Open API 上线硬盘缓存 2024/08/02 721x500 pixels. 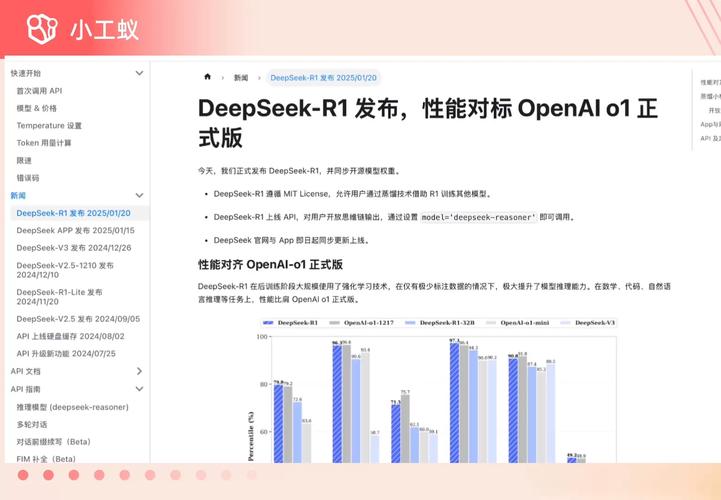coord(70,336)
